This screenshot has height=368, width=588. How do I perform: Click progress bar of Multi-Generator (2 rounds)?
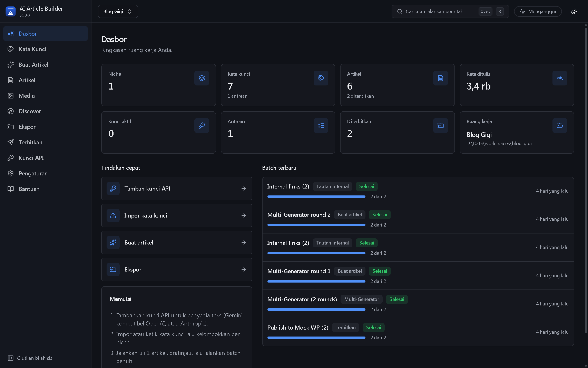point(316,310)
